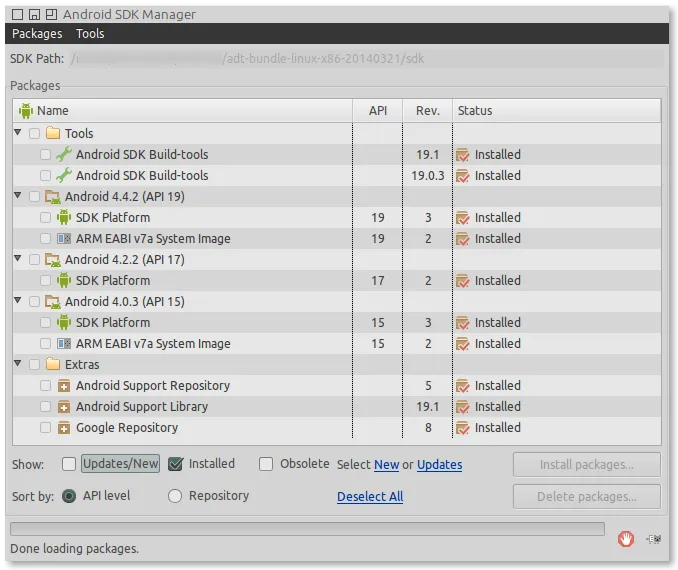This screenshot has height=570, width=678.
Task: Sort packages by Repository radio button
Action: click(175, 496)
